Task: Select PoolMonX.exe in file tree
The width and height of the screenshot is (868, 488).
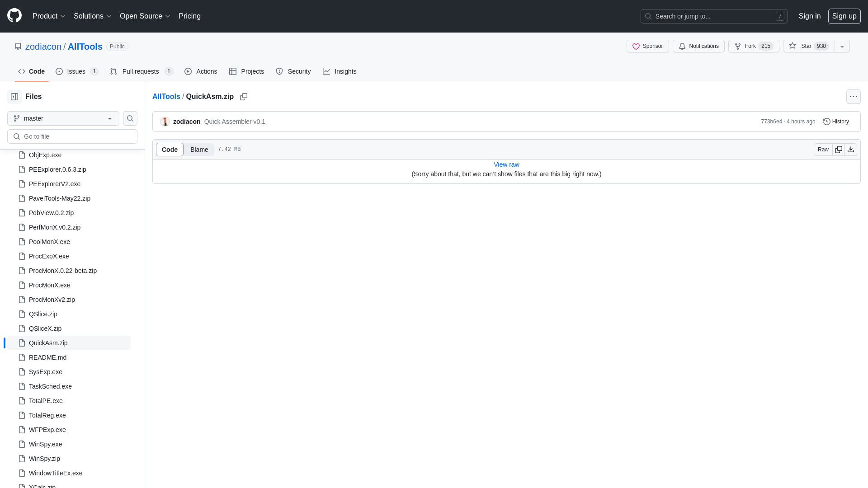Action: (x=69, y=242)
